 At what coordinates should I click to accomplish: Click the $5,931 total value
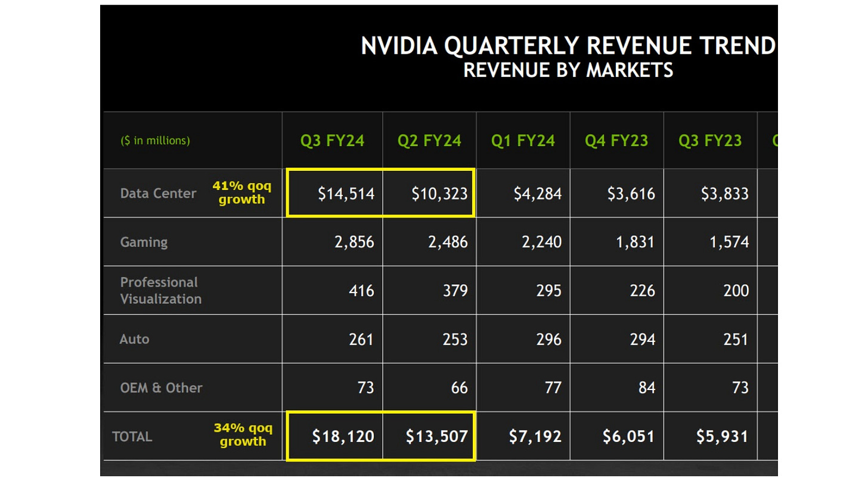coord(723,437)
